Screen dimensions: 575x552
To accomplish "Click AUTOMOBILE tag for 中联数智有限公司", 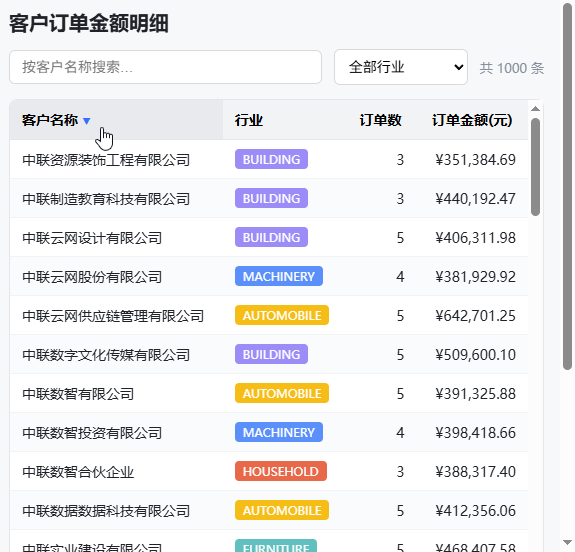I will click(x=282, y=393).
